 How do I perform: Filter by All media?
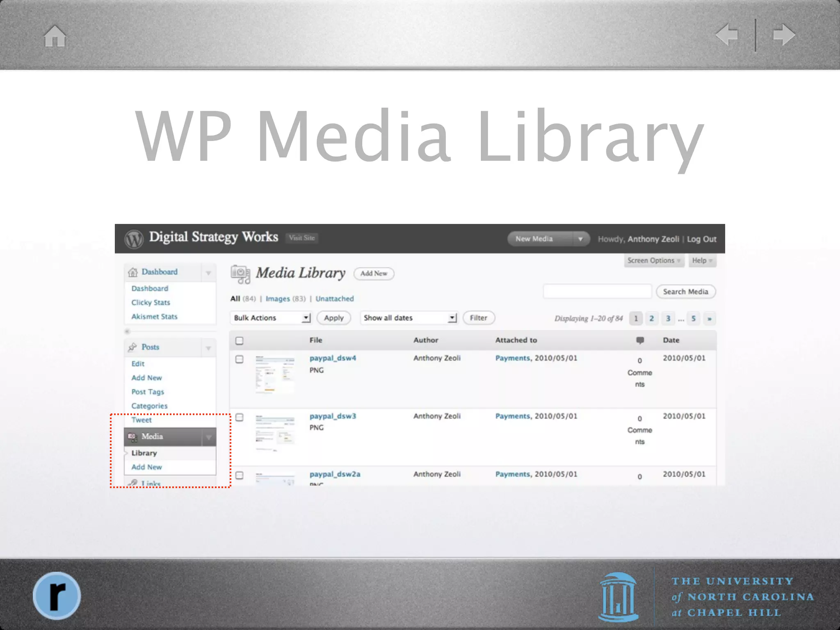(x=235, y=299)
